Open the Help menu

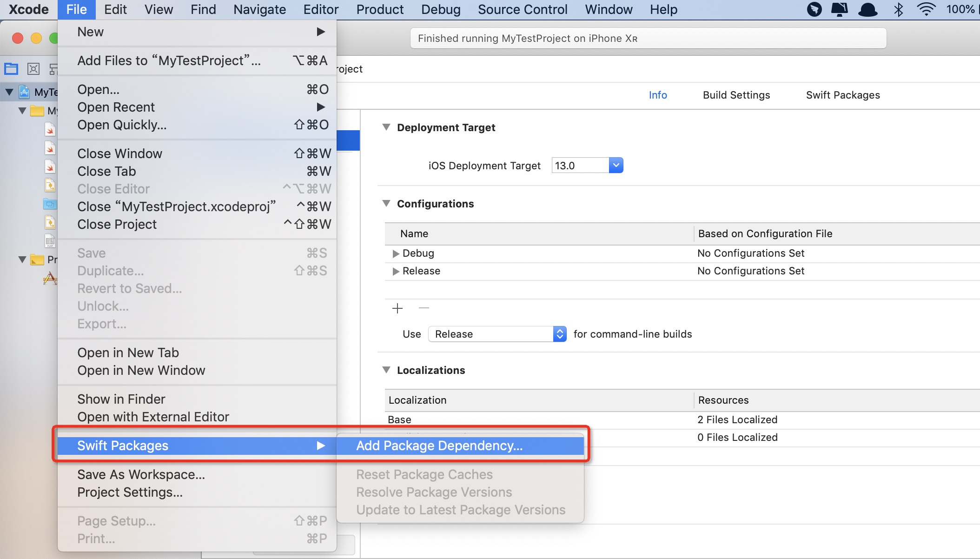663,9
